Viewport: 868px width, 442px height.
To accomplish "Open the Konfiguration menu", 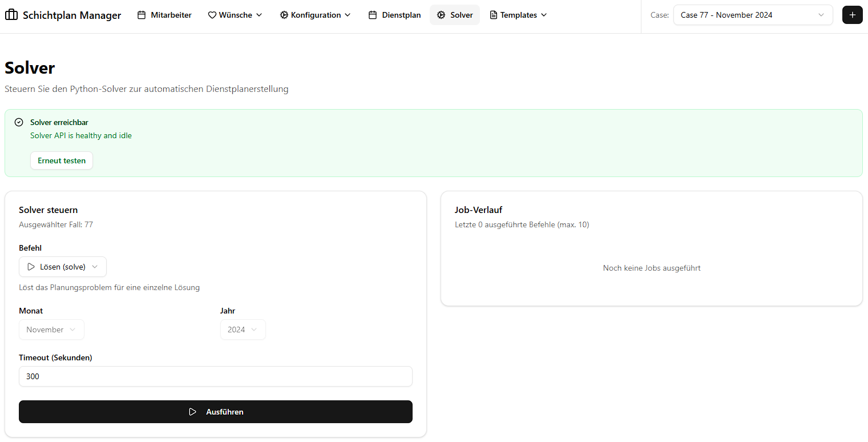I will (x=315, y=15).
